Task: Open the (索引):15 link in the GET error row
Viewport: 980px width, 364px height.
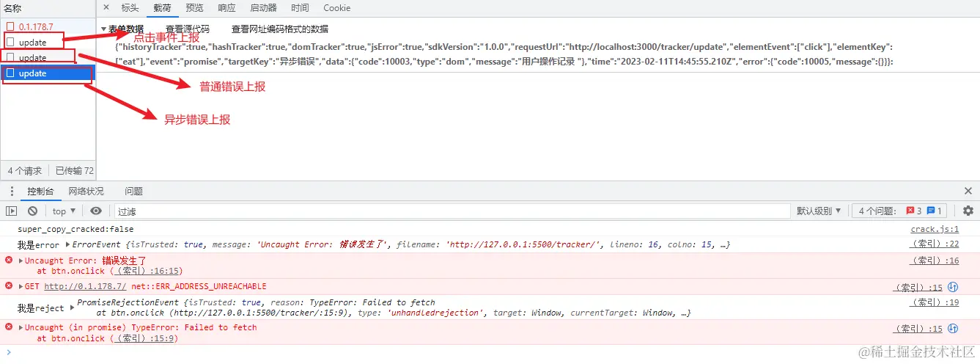Action: tap(918, 287)
